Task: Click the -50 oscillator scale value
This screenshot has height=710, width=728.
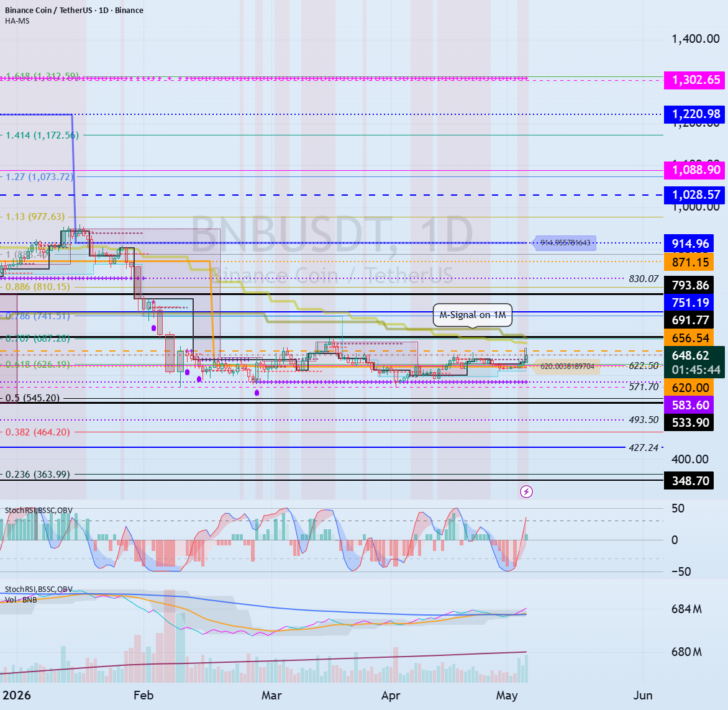Action: (681, 571)
